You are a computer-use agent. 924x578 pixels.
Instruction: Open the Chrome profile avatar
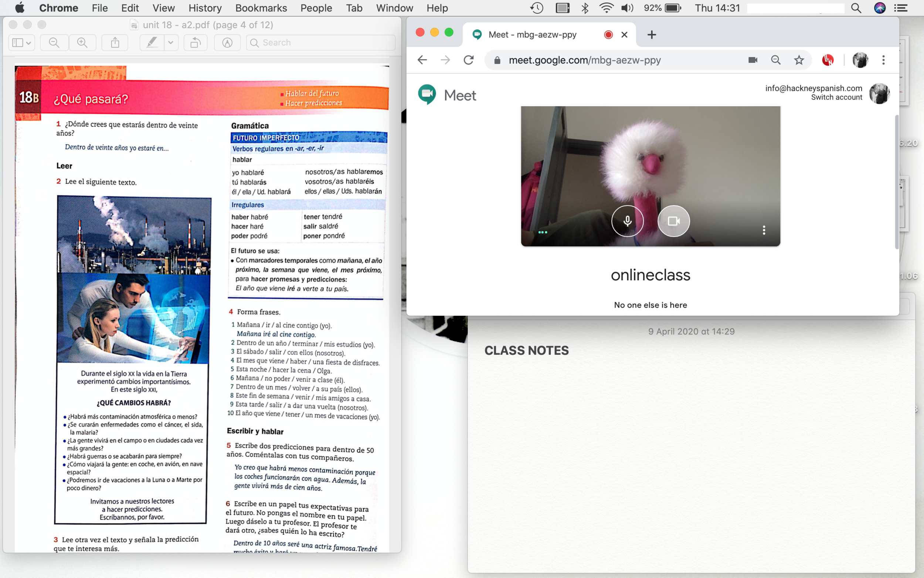[860, 60]
